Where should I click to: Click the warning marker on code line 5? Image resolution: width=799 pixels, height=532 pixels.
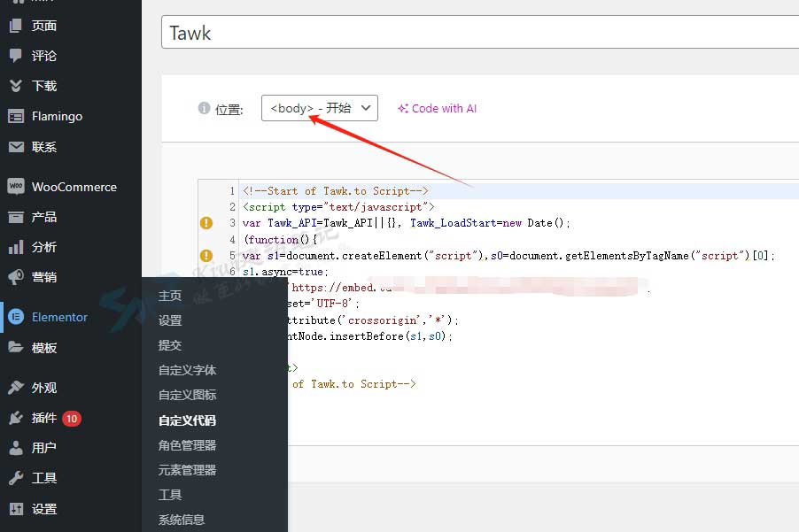pyautogui.click(x=206, y=256)
